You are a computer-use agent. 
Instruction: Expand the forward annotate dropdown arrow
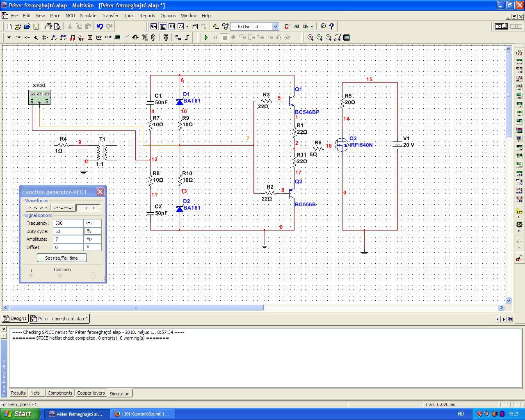312,27
